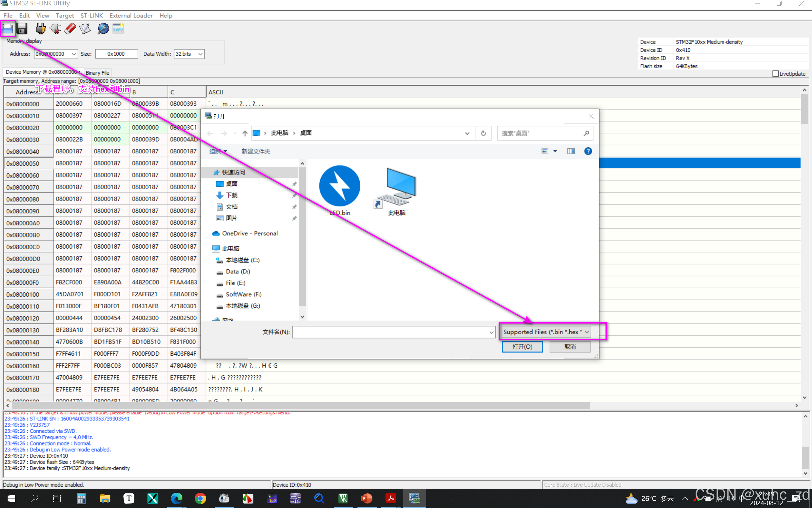This screenshot has height=508, width=812.
Task: Click the Open file toolbar icon
Action: click(x=8, y=29)
